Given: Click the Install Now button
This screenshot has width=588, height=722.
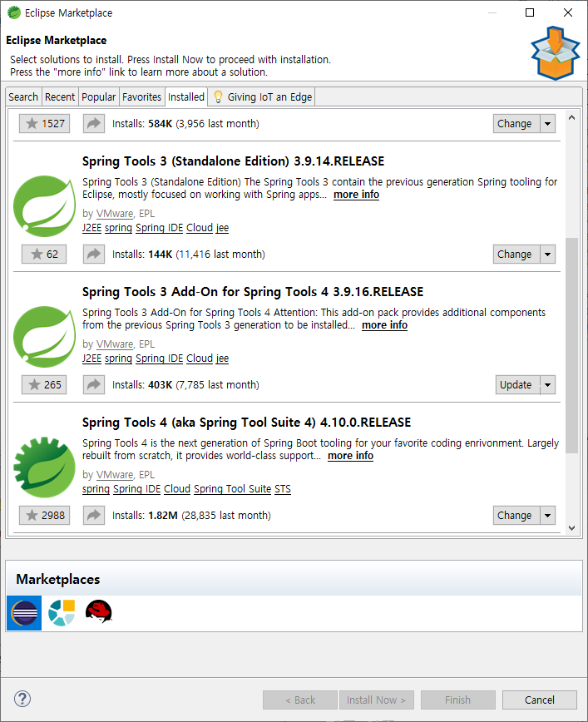Looking at the screenshot, I should [376, 700].
